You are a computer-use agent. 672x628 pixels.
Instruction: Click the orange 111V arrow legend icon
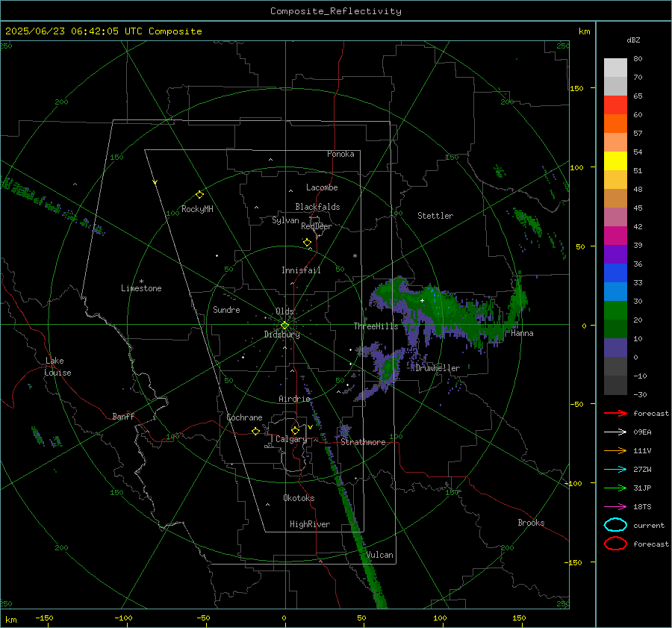(615, 450)
